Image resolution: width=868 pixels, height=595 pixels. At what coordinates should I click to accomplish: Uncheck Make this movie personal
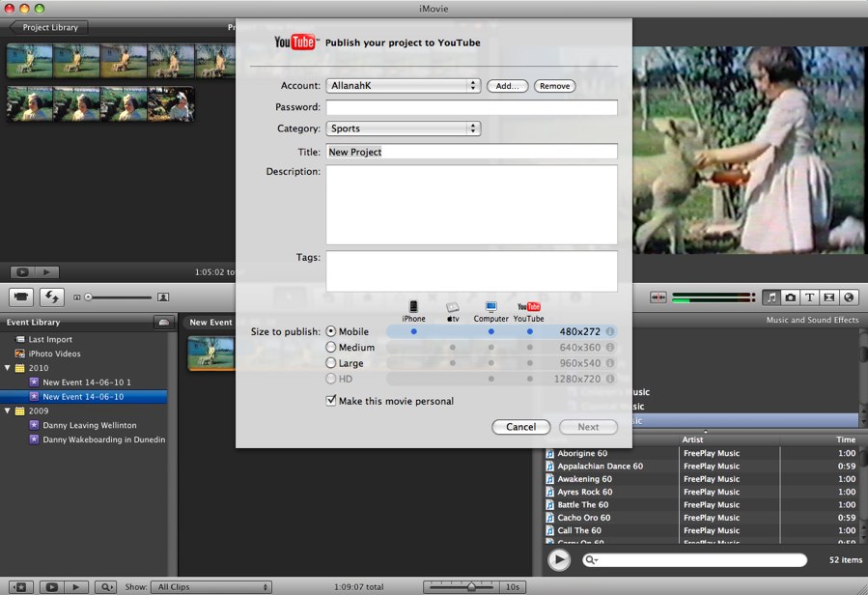click(x=331, y=401)
